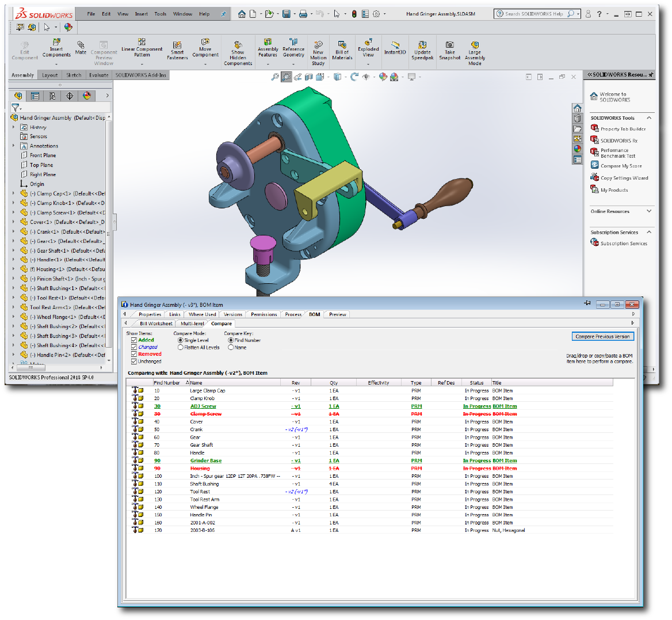Image resolution: width=672 pixels, height=620 pixels.
Task: Toggle the Instant3D tool
Action: pos(395,48)
